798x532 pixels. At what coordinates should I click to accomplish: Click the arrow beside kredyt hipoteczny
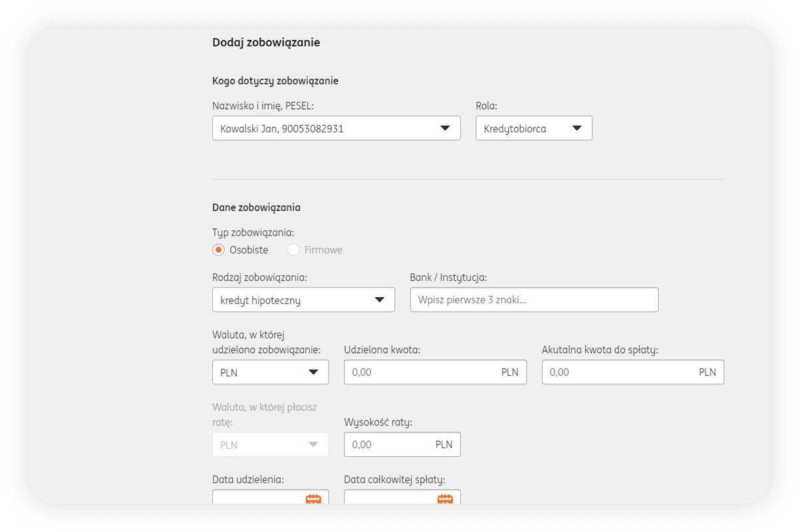click(380, 300)
